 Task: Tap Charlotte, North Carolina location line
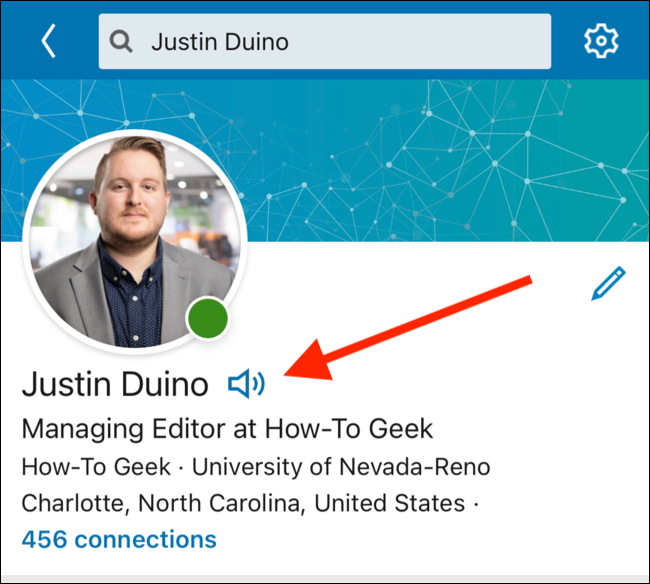pyautogui.click(x=243, y=503)
